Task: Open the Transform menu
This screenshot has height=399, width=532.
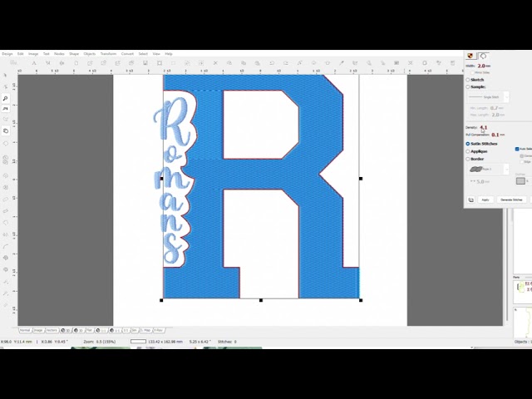Action: [x=108, y=53]
